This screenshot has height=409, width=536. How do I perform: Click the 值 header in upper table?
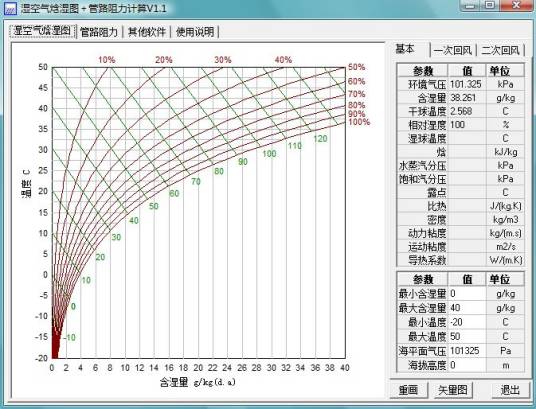click(x=467, y=71)
